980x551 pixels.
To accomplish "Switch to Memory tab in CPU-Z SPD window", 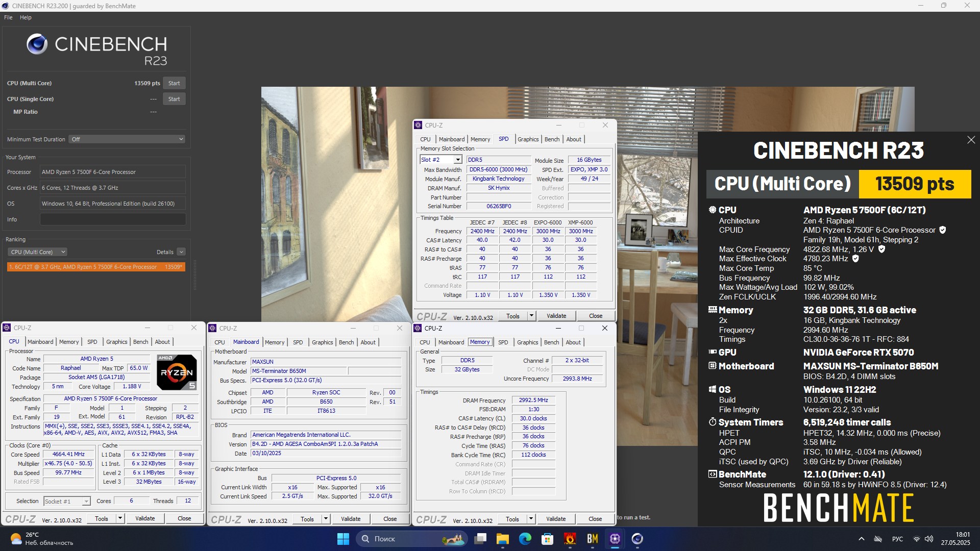I will [480, 139].
